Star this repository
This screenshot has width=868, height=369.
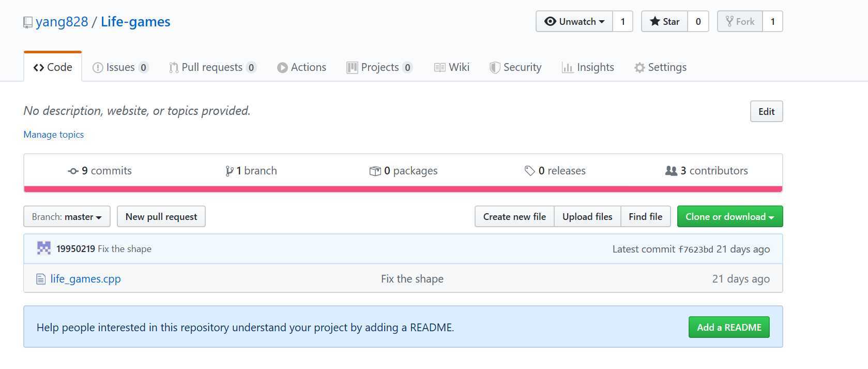664,21
